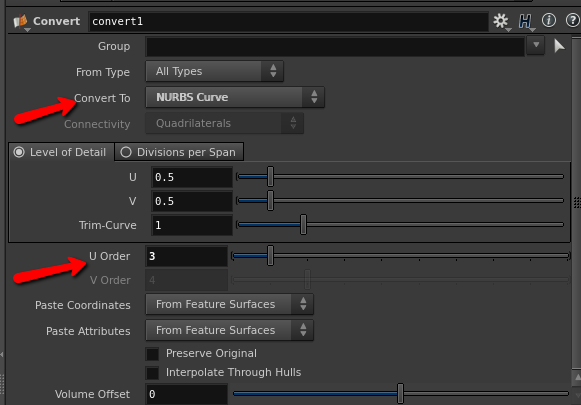Screen dimensions: 581x405
Task: Click the Group input field
Action: click(x=335, y=46)
